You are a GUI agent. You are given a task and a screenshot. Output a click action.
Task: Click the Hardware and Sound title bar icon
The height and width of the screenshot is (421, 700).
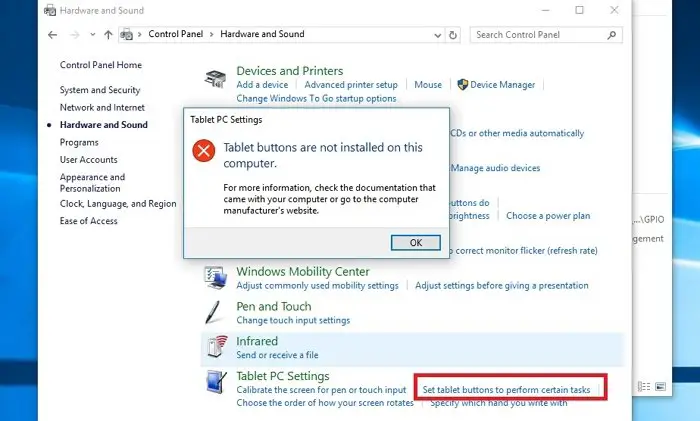pyautogui.click(x=50, y=10)
